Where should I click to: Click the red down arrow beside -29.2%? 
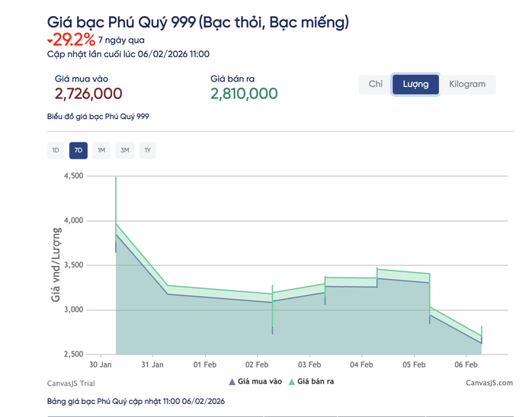(50, 40)
